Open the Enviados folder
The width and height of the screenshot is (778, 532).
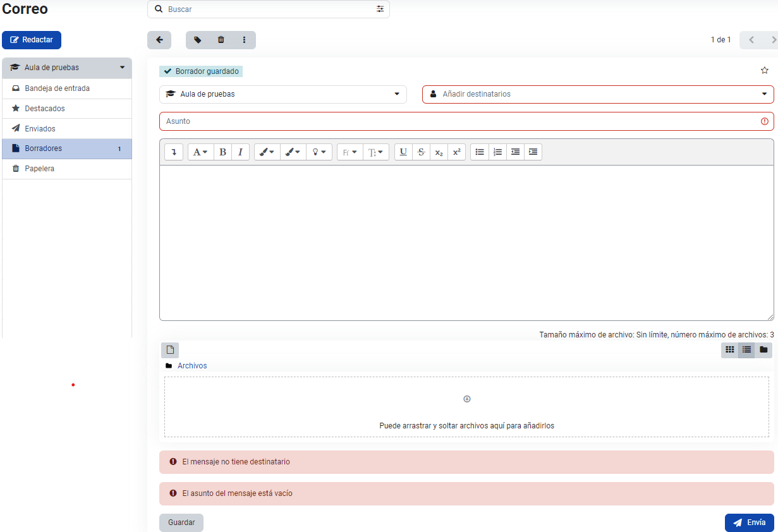[40, 129]
